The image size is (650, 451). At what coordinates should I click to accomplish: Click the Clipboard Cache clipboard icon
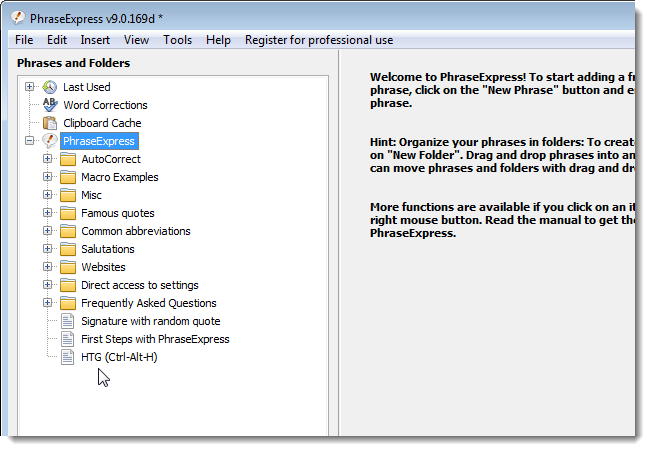50,123
